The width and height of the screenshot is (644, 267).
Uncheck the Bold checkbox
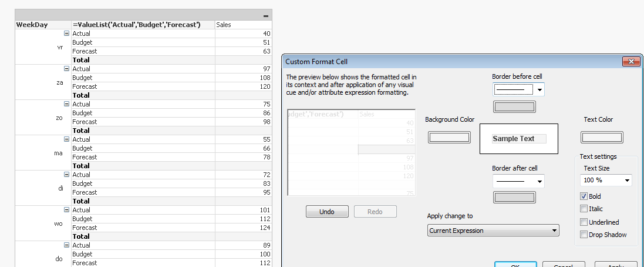(584, 196)
